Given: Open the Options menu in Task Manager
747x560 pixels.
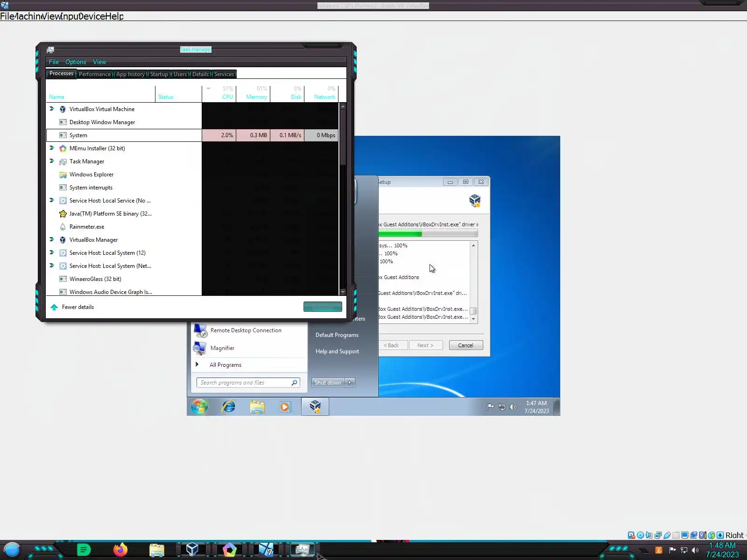Looking at the screenshot, I should click(x=76, y=62).
